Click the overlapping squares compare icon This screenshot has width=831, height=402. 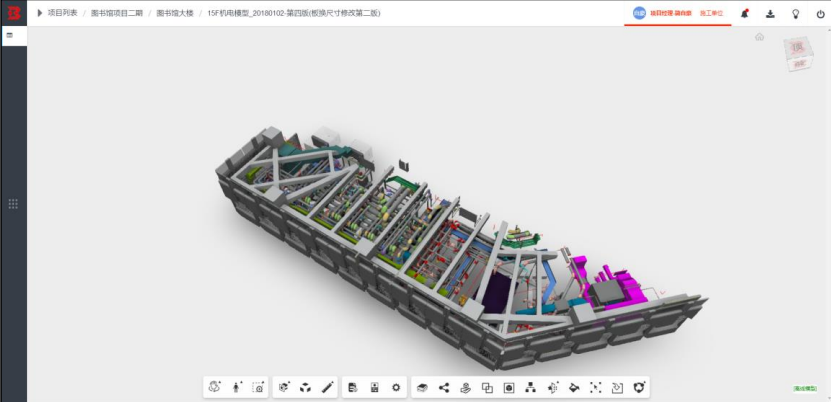pos(487,388)
